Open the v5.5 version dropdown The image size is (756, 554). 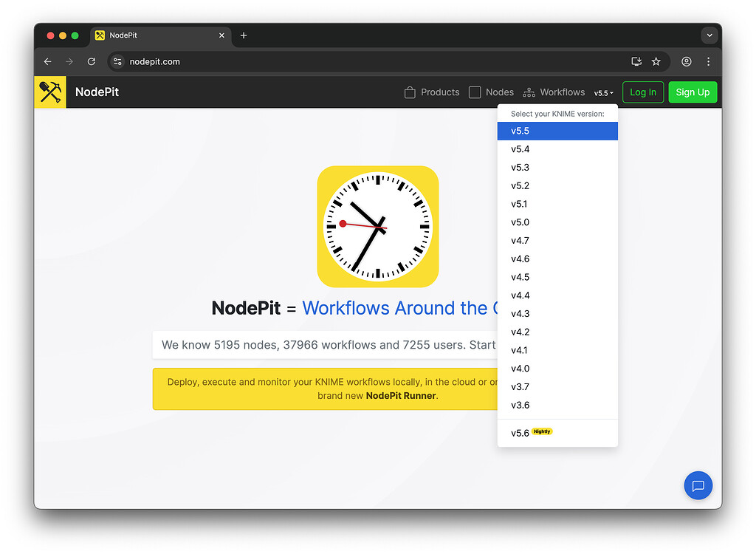click(603, 92)
